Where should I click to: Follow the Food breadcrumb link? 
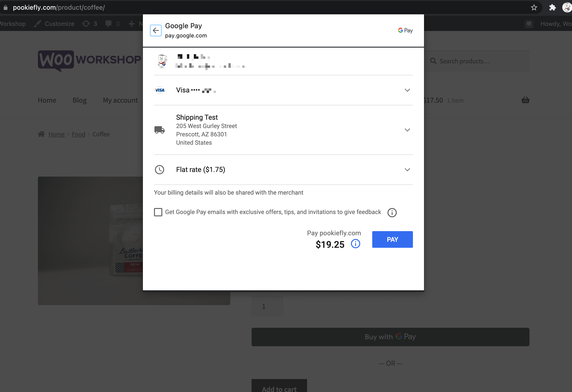(x=79, y=134)
